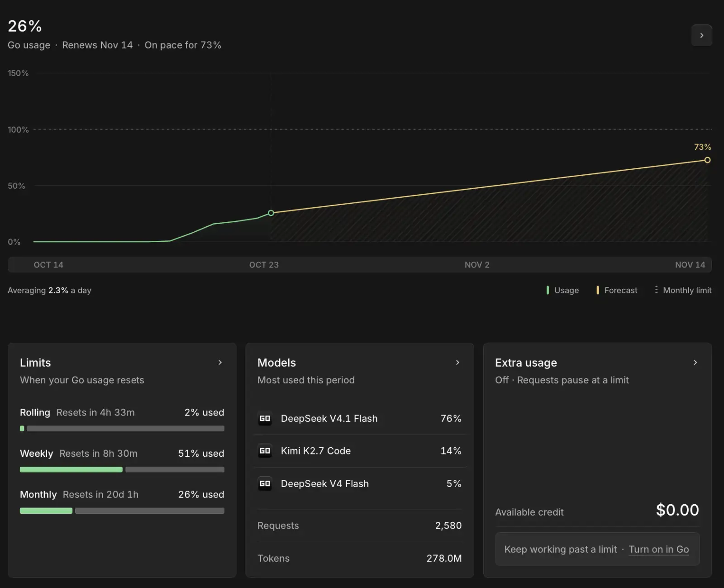
Task: Click the 'Averaging 2.3% a day' text
Action: [49, 290]
